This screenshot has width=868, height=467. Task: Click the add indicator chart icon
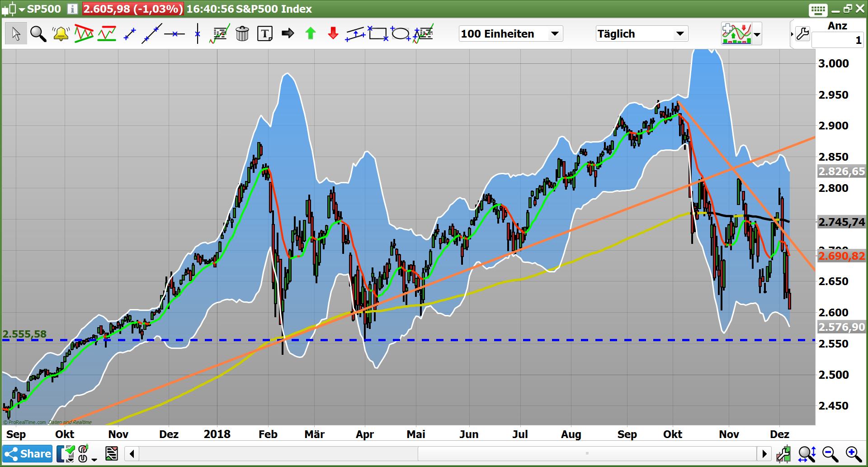tap(737, 33)
